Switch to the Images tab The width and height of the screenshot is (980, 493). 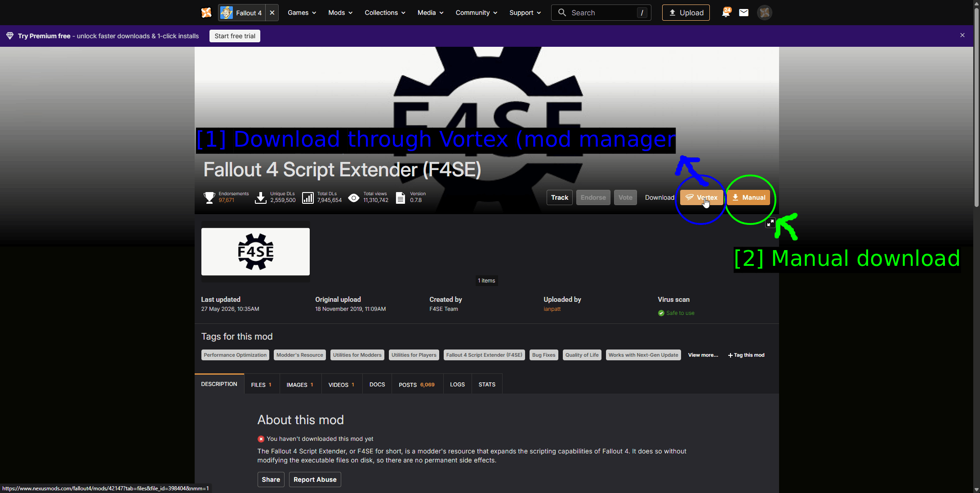pos(300,385)
